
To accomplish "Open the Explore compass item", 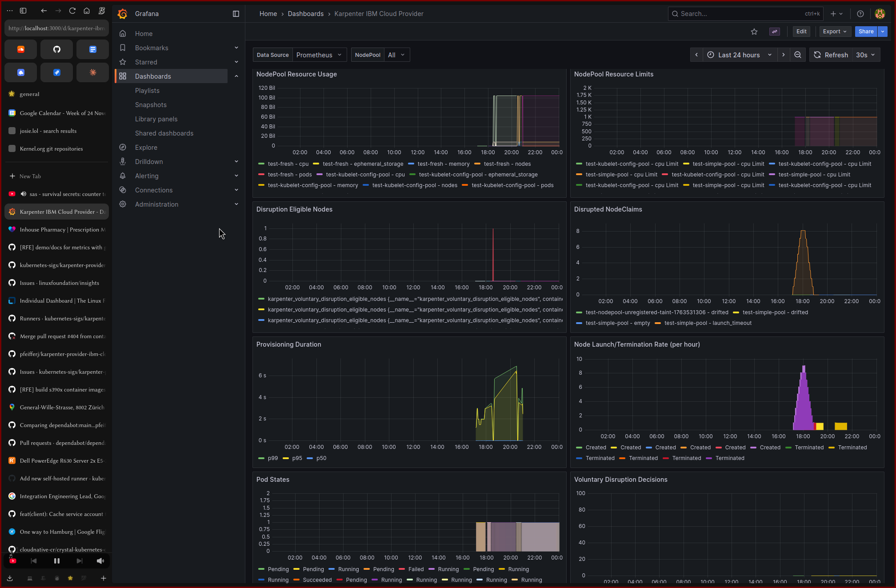I will pos(146,148).
